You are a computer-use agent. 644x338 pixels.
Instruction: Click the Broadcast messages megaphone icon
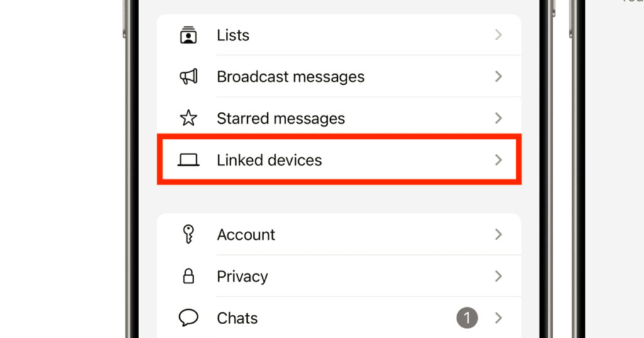(x=188, y=77)
